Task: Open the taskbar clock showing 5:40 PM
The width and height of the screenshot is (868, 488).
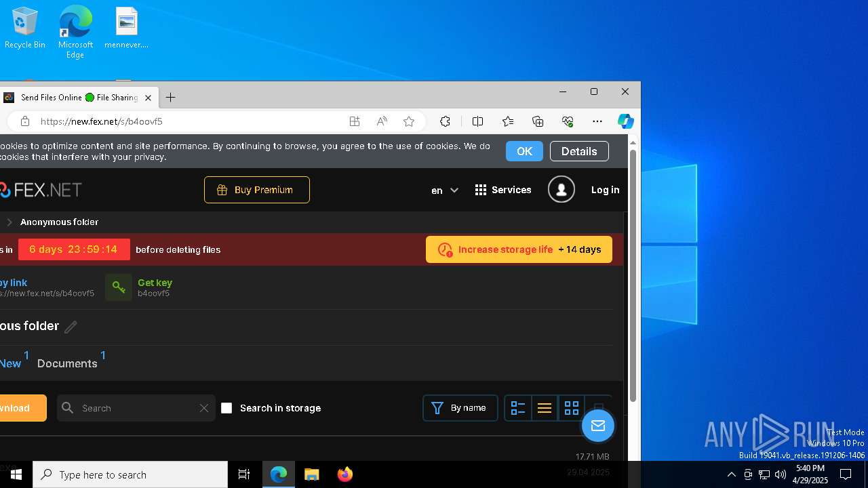Action: pyautogui.click(x=810, y=474)
